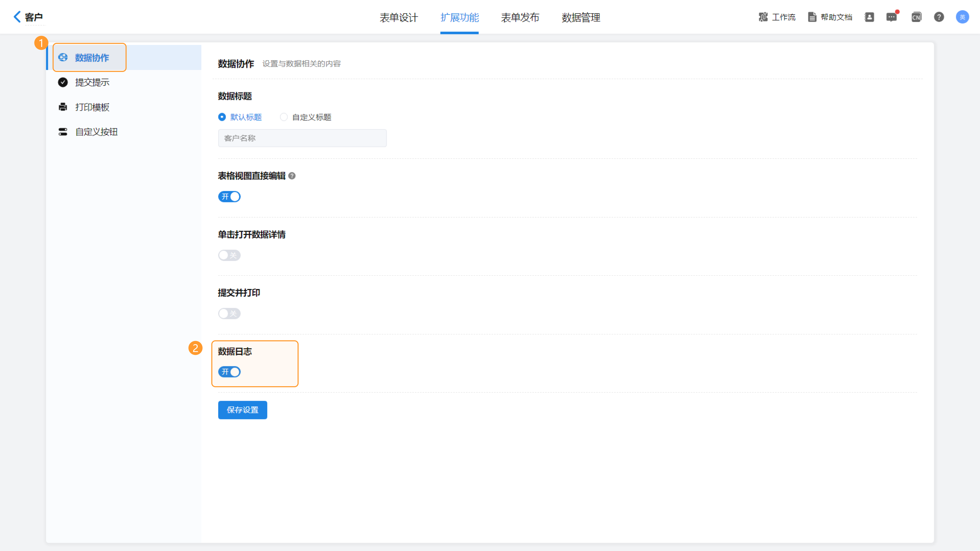Select the 默认标题 radio button
Screen dimensions: 980x551
pyautogui.click(x=222, y=117)
